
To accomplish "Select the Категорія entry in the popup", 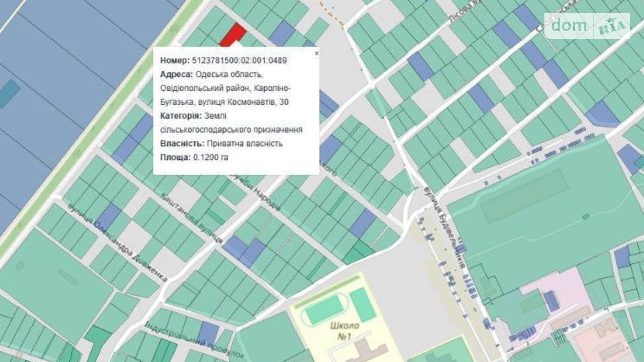I will point(193,117).
